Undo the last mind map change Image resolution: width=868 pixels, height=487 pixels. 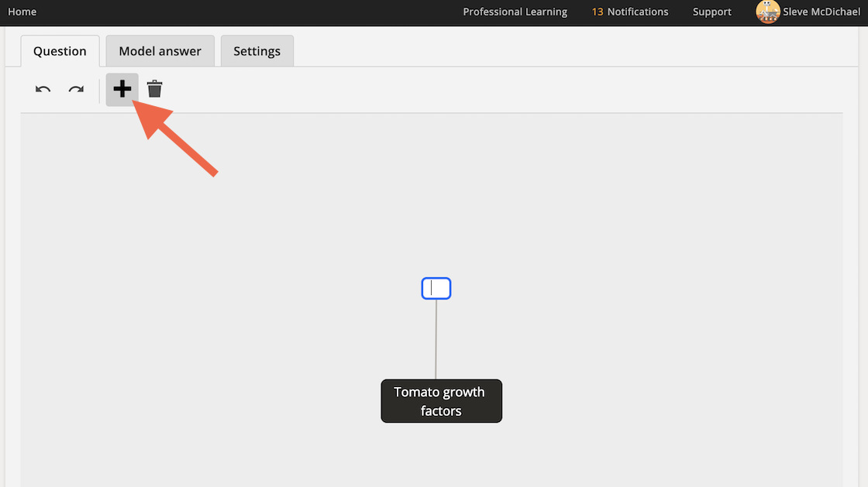[x=43, y=90]
